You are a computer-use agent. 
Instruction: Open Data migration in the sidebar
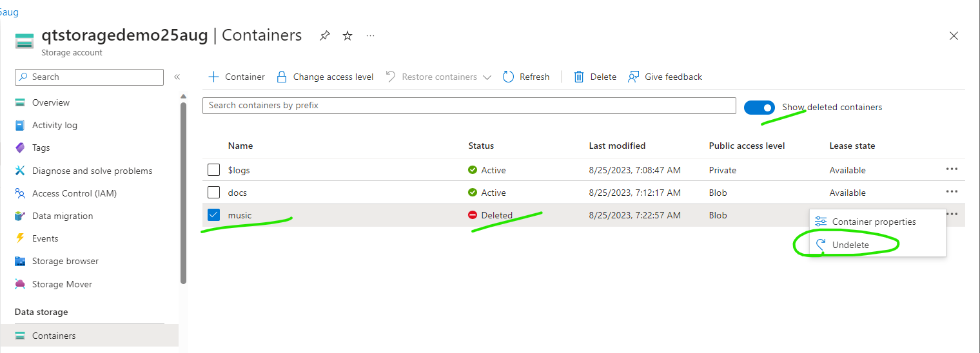tap(63, 216)
